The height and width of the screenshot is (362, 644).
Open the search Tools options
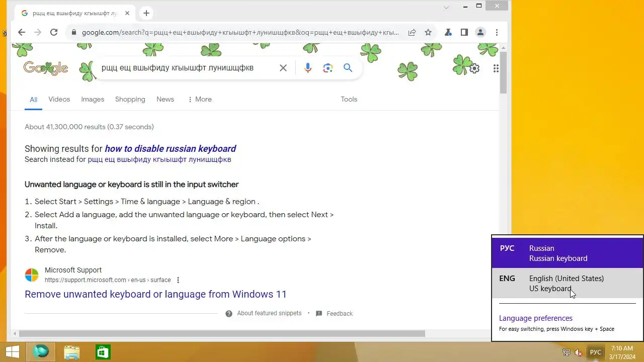pyautogui.click(x=349, y=99)
